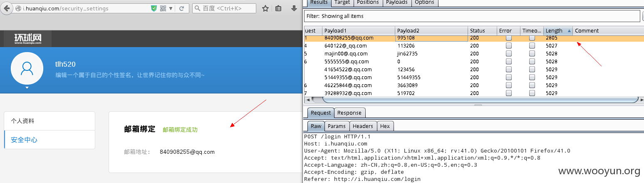Click the green shield security icon
The height and width of the screenshot is (183, 644).
pyautogui.click(x=154, y=8)
